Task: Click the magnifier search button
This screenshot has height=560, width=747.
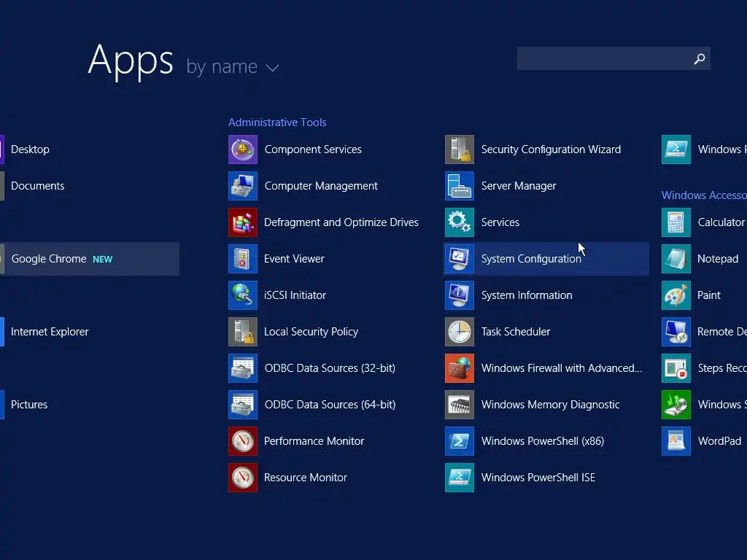Action: click(x=700, y=58)
